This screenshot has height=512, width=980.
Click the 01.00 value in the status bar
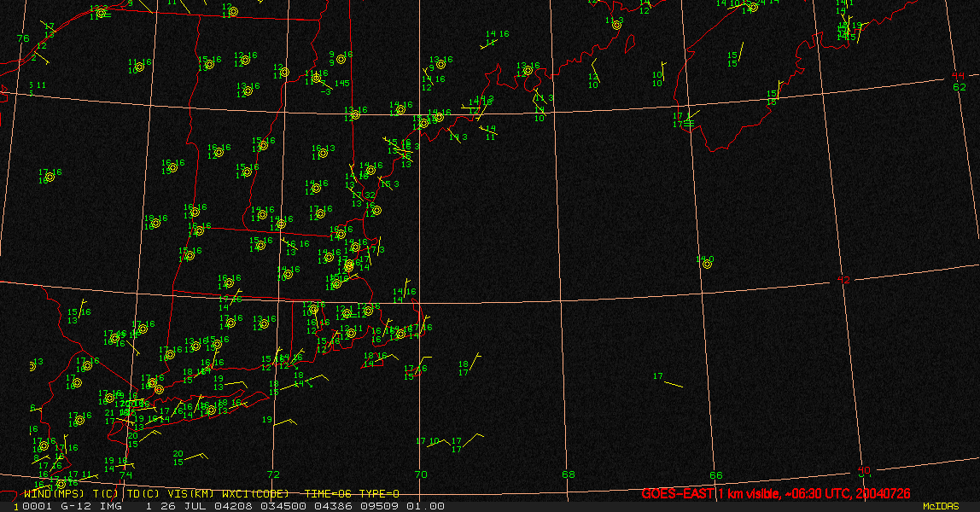tap(426, 506)
